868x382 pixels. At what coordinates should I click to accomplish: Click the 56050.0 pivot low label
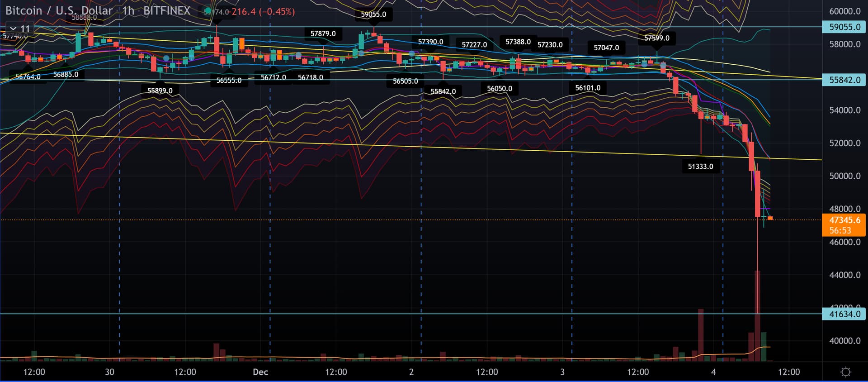pyautogui.click(x=499, y=88)
